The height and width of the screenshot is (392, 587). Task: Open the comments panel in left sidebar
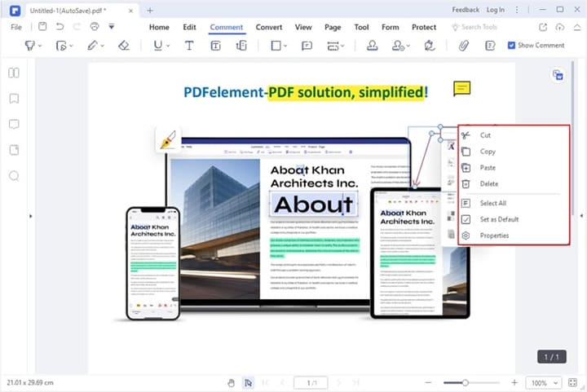[x=14, y=124]
